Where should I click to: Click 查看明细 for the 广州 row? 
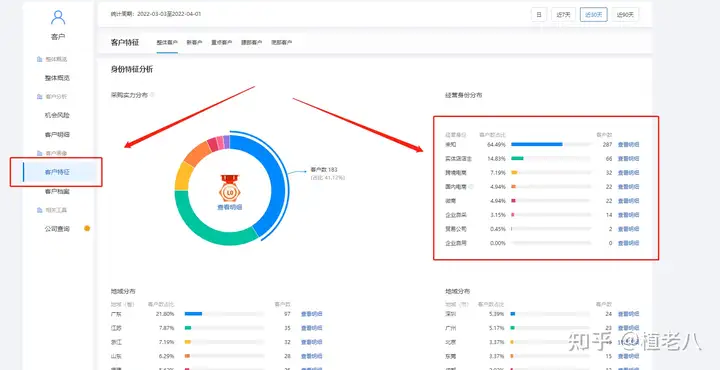[629, 328]
